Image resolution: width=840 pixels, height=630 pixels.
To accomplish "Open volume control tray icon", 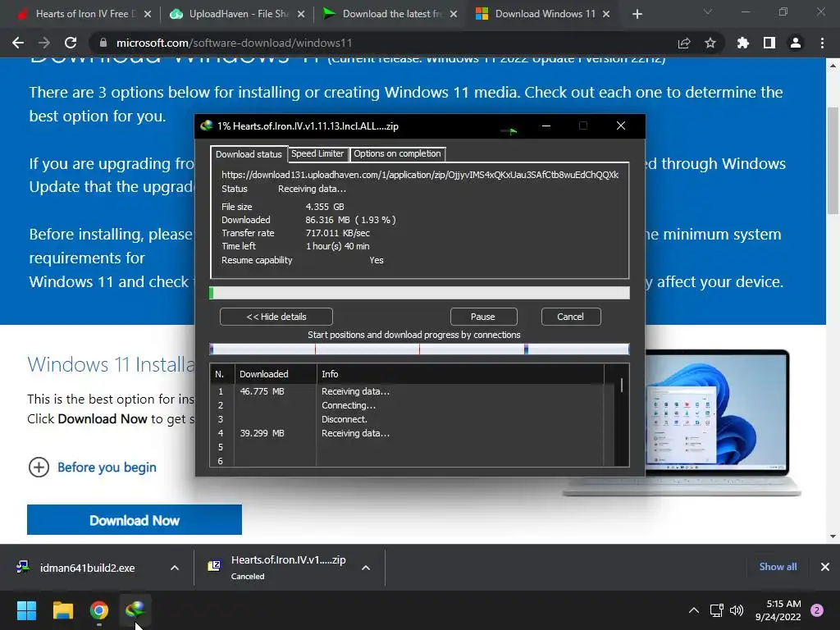I will coord(737,610).
